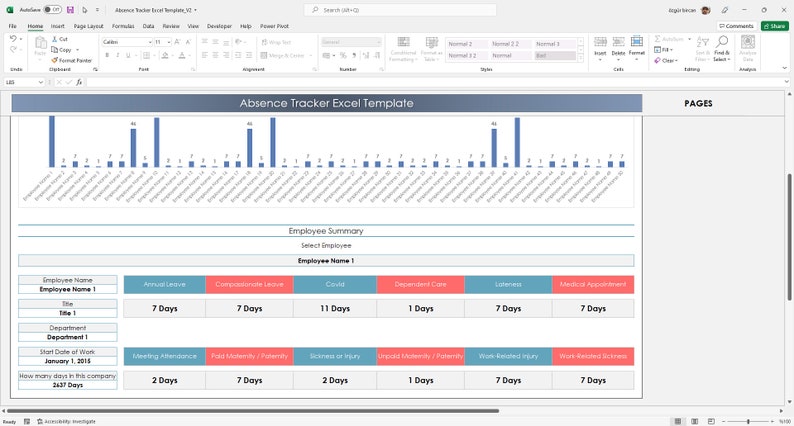Image resolution: width=794 pixels, height=426 pixels.
Task: Expand the file name dropdown in title bar
Action: 195,10
